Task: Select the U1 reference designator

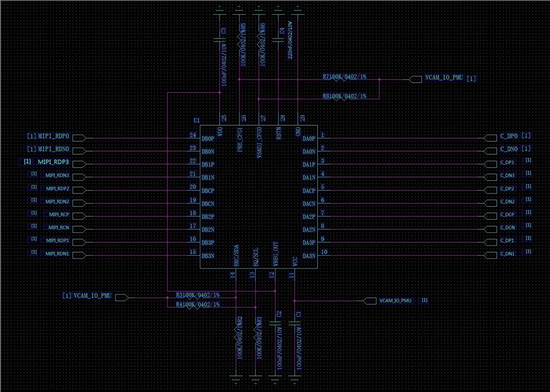Action: tap(196, 120)
